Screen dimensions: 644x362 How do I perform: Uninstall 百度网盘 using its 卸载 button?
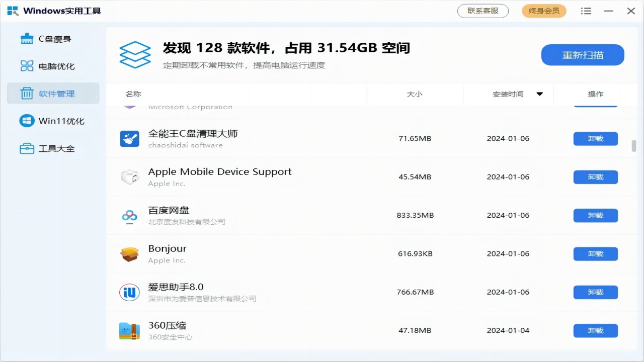(x=595, y=215)
